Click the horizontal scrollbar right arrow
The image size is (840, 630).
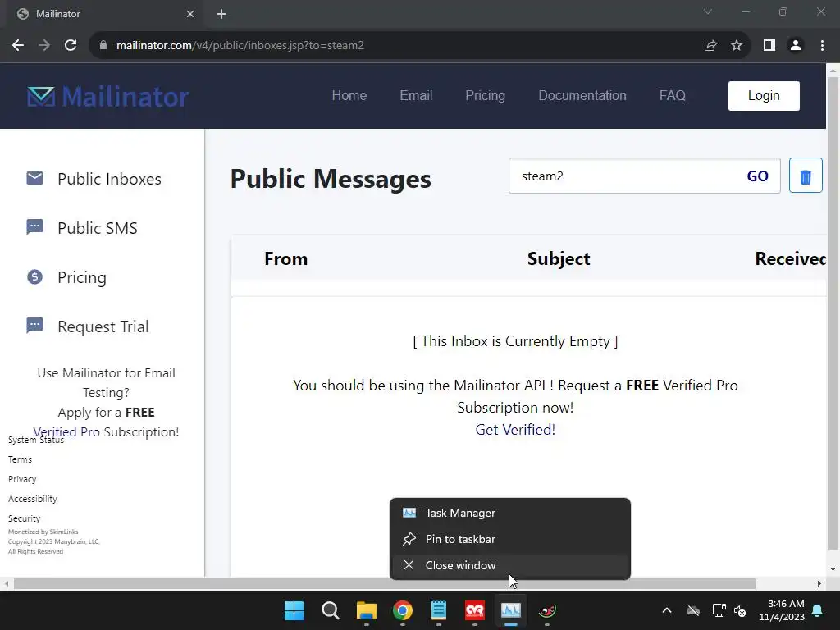[x=819, y=583]
